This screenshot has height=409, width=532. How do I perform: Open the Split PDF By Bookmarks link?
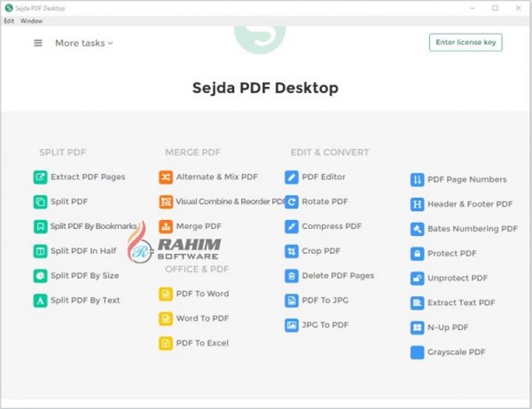tap(93, 227)
